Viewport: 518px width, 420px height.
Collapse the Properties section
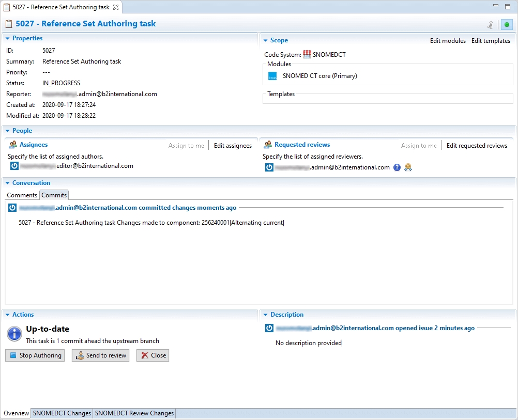(7, 38)
